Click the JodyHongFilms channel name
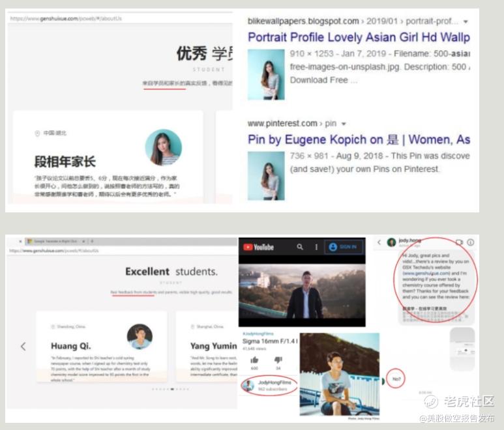504x430 pixels. click(274, 382)
